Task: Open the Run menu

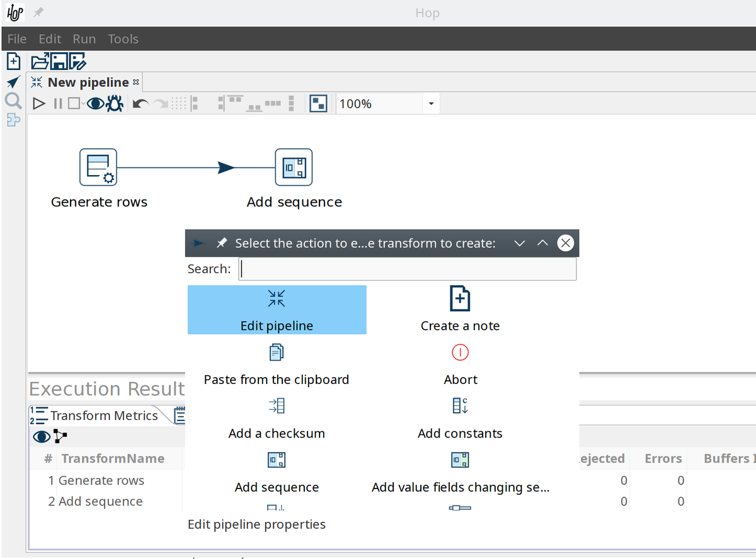Action: (84, 39)
